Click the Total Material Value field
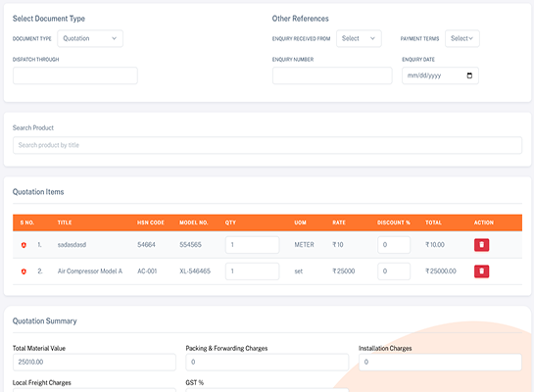This screenshot has width=534, height=392. 94,362
